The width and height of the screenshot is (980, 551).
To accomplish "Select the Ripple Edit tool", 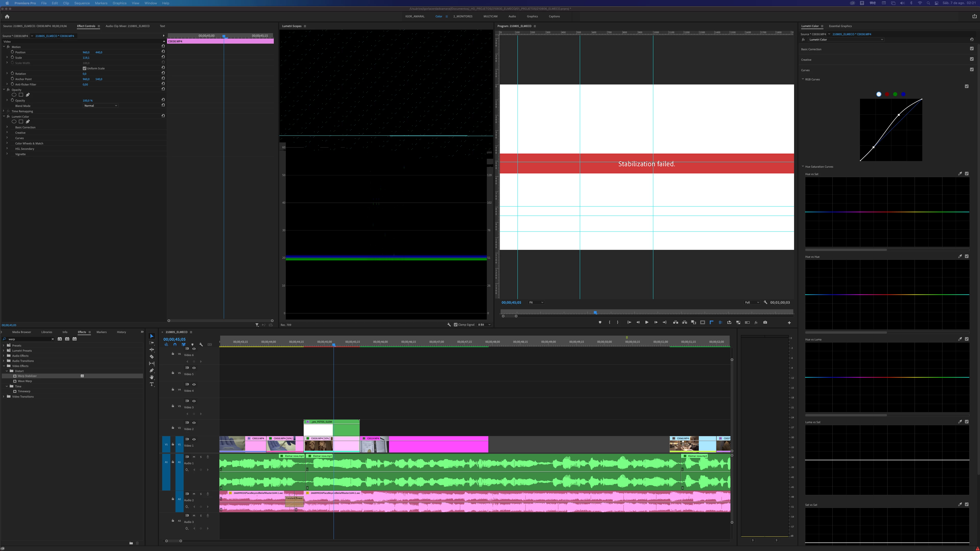I will coord(151,349).
